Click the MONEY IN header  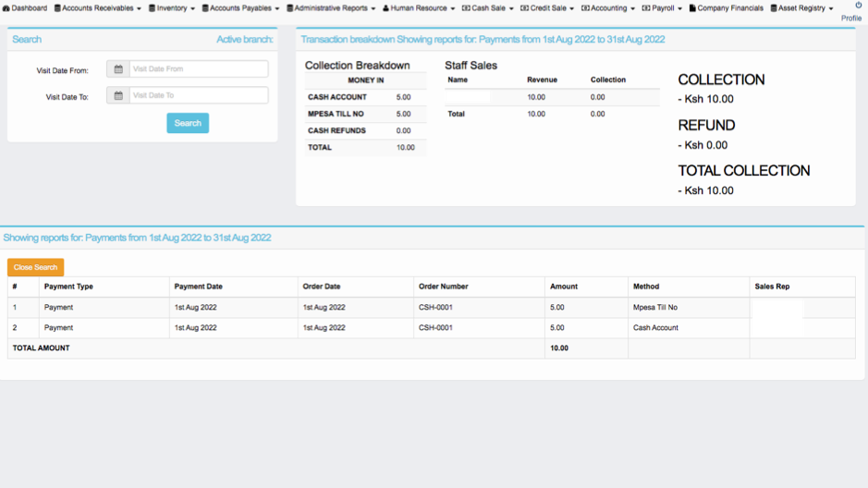366,80
